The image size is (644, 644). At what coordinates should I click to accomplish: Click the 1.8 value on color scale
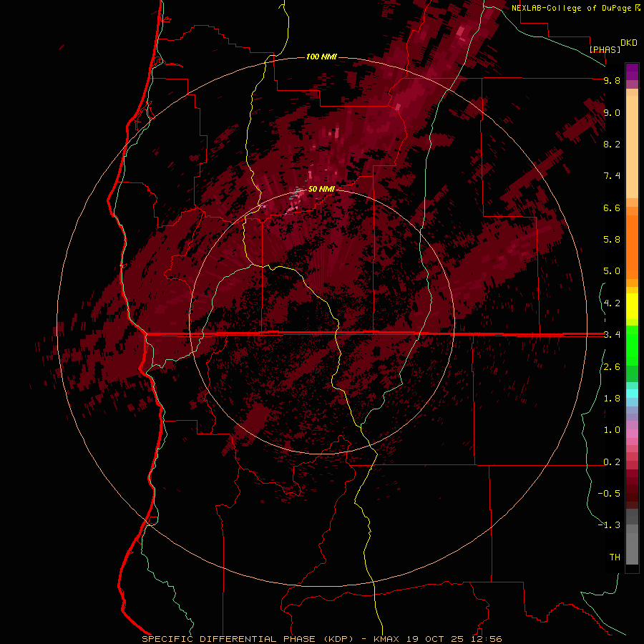coord(612,399)
